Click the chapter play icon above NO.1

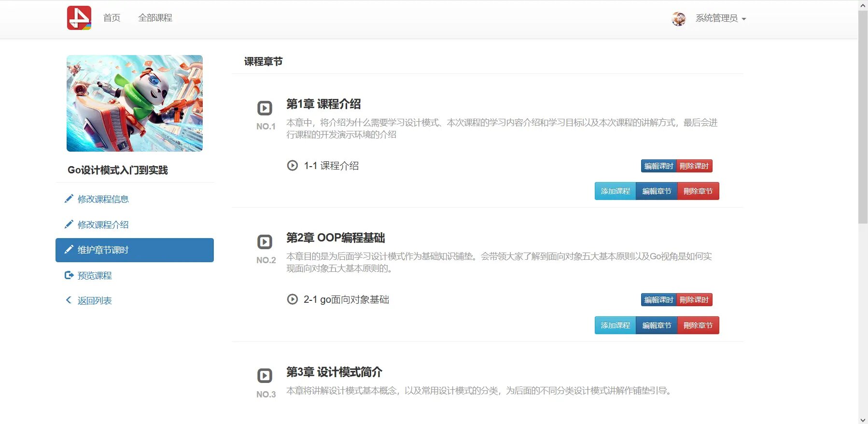[265, 108]
